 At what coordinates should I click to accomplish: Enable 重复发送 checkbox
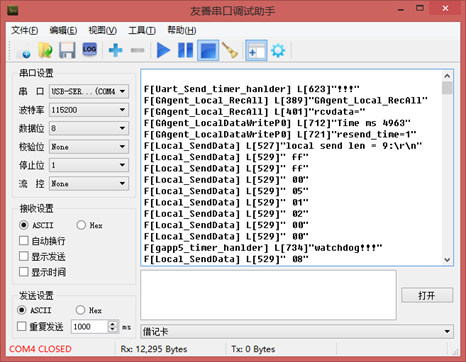tap(40, 326)
